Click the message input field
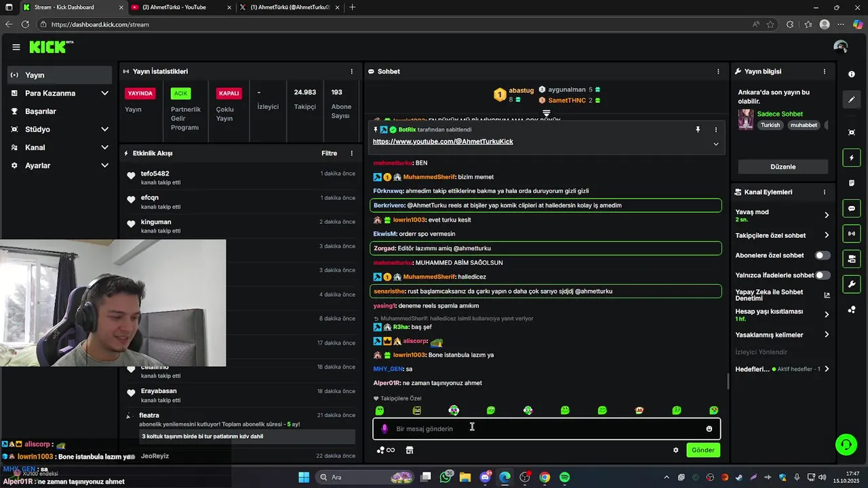The height and width of the screenshot is (488, 868). pyautogui.click(x=546, y=429)
